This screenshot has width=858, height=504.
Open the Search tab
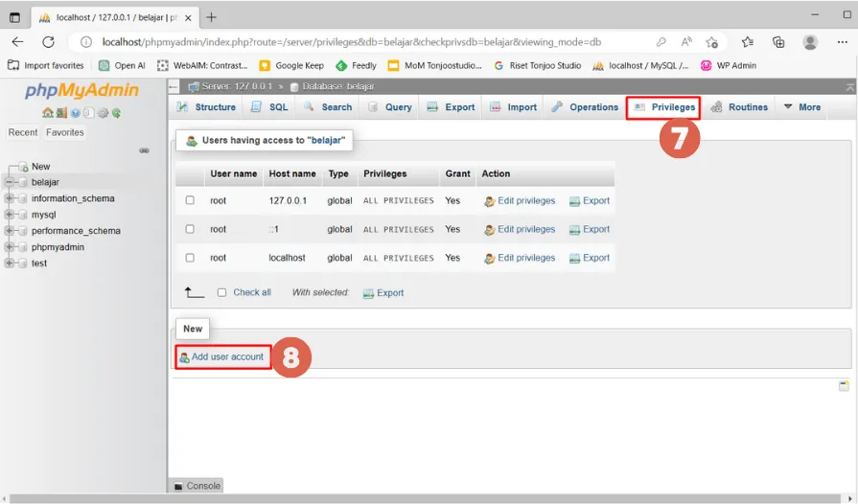coord(328,107)
